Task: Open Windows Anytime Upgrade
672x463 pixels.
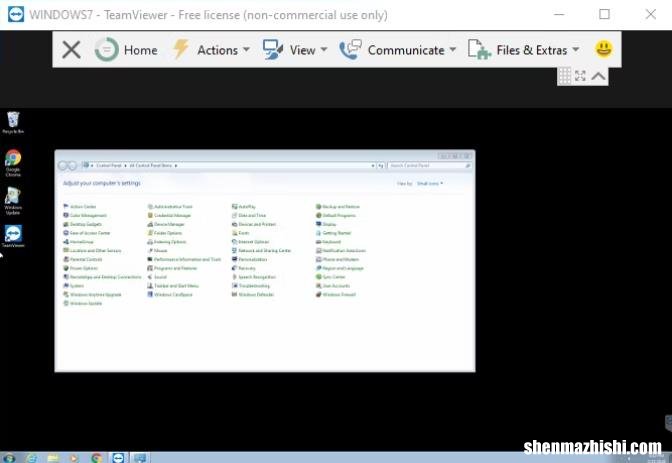Action: 92,295
